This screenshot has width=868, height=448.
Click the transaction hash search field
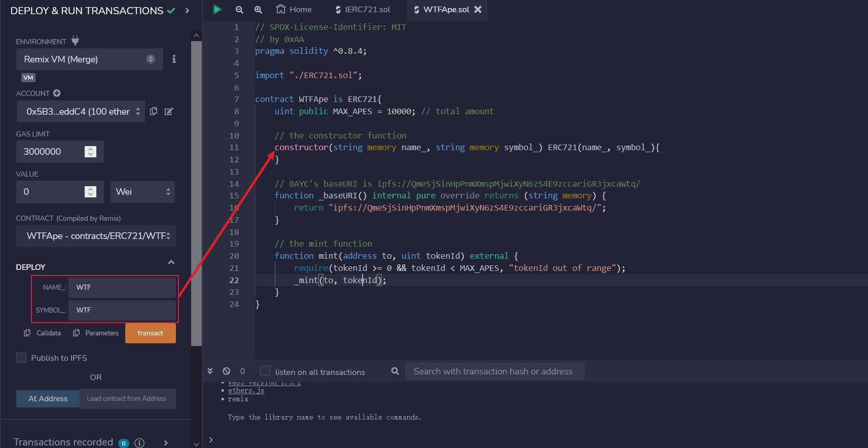[x=494, y=371]
